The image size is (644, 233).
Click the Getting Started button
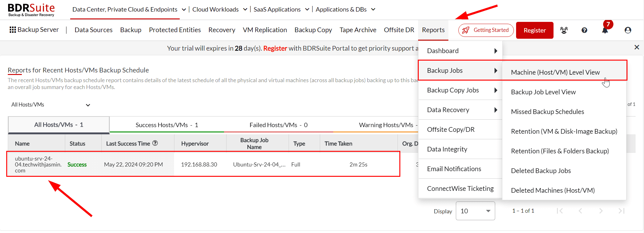(486, 30)
